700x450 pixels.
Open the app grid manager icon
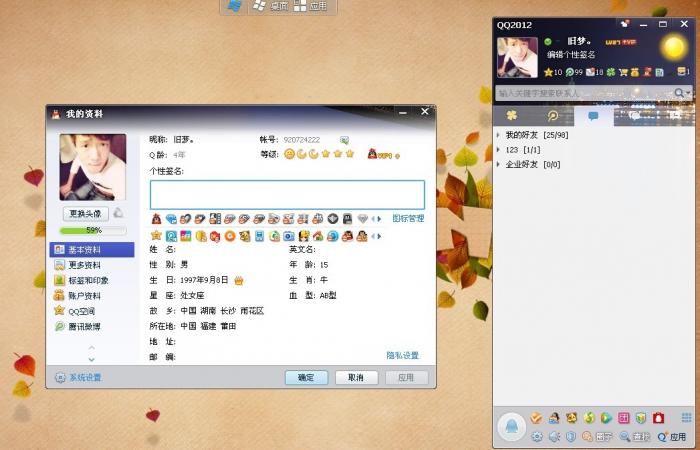coord(686,418)
